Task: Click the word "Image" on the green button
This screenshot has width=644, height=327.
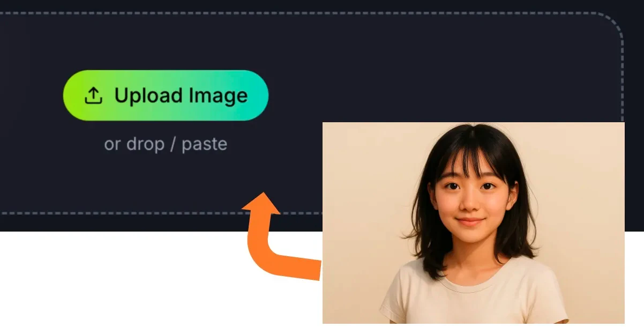Action: pos(216,96)
